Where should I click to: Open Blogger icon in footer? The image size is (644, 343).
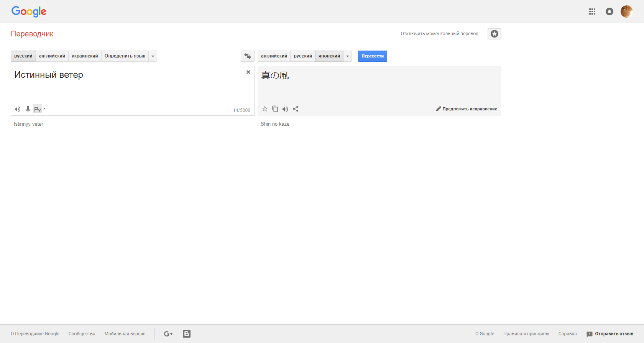tap(187, 334)
